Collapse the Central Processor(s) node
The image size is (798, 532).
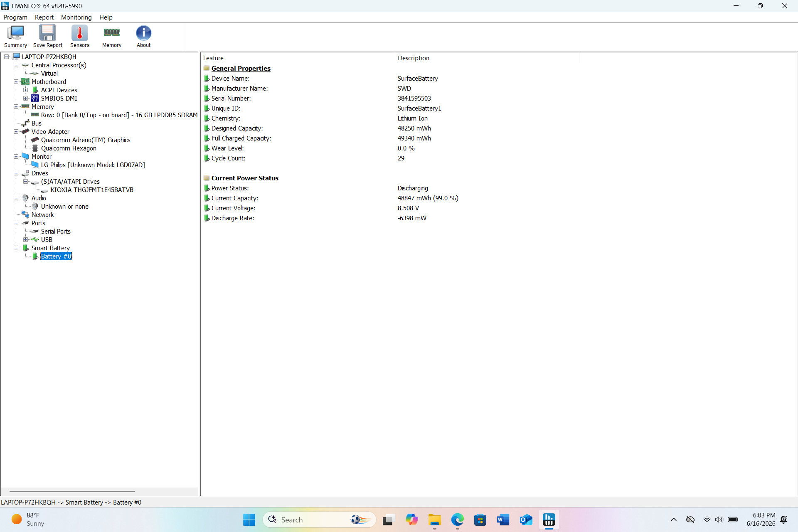[16, 65]
